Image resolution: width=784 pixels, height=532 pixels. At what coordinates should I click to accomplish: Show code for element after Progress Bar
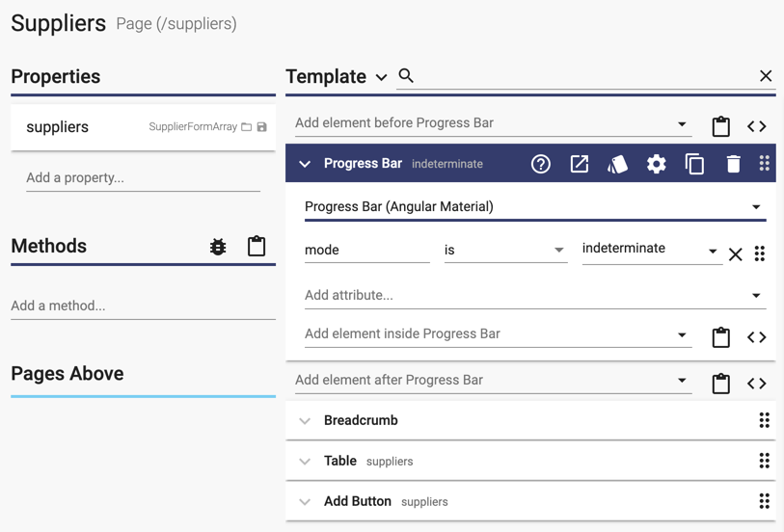pos(756,384)
